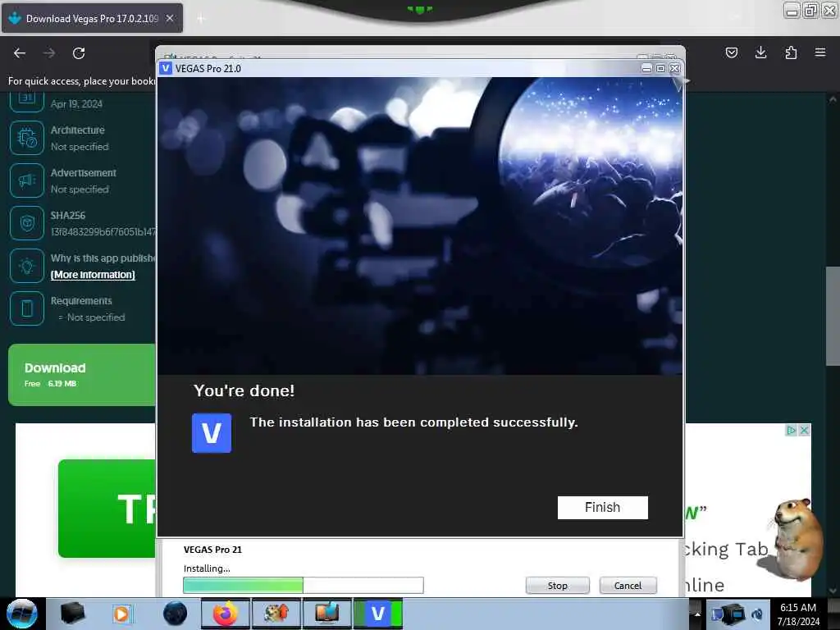The height and width of the screenshot is (630, 840).
Task: Click the browser forward arrow
Action: 49,53
